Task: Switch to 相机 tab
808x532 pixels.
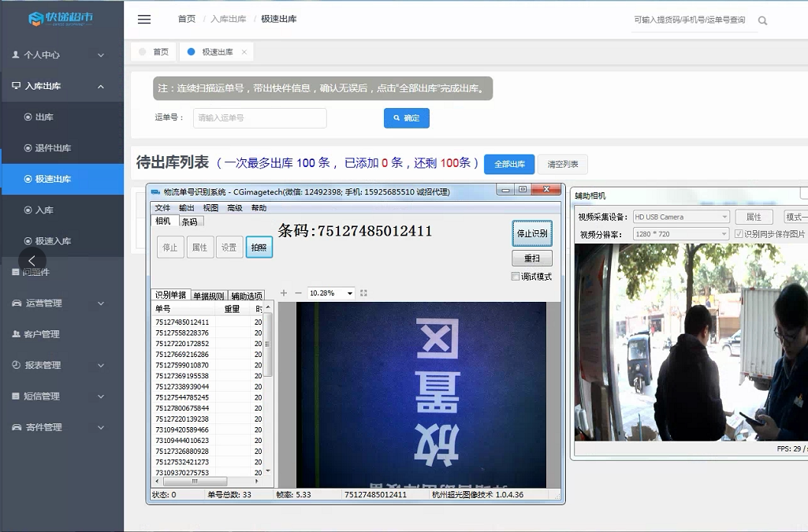Action: 163,221
